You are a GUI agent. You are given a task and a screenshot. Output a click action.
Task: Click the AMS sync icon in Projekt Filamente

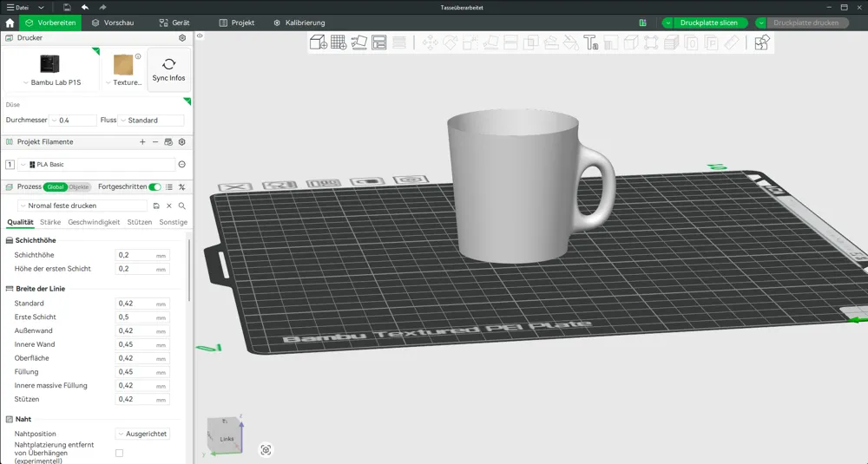click(x=168, y=142)
